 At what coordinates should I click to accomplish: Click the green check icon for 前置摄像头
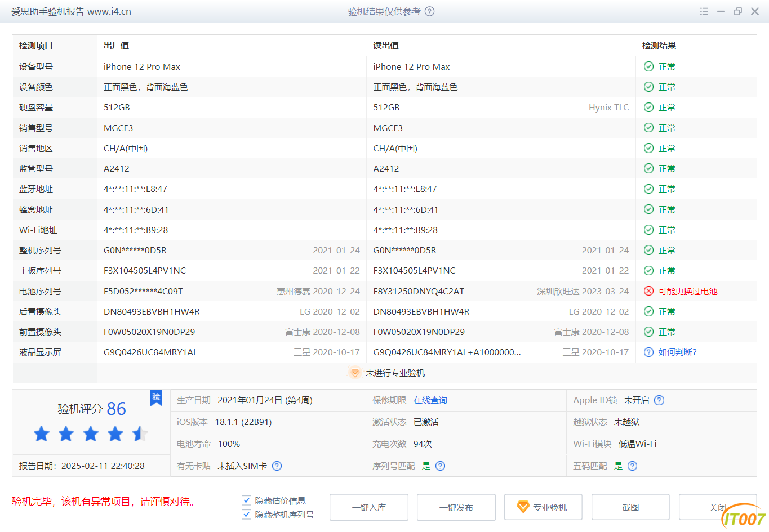coord(648,332)
